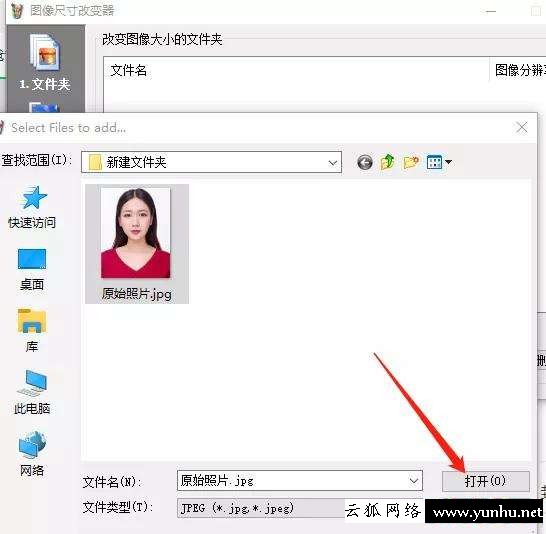Open the view menu icon
Viewport: 546px width, 534px height.
pyautogui.click(x=434, y=162)
